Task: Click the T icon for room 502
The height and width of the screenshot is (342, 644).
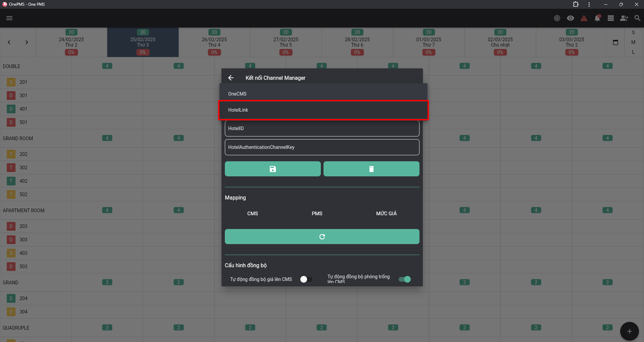Action: (x=11, y=194)
